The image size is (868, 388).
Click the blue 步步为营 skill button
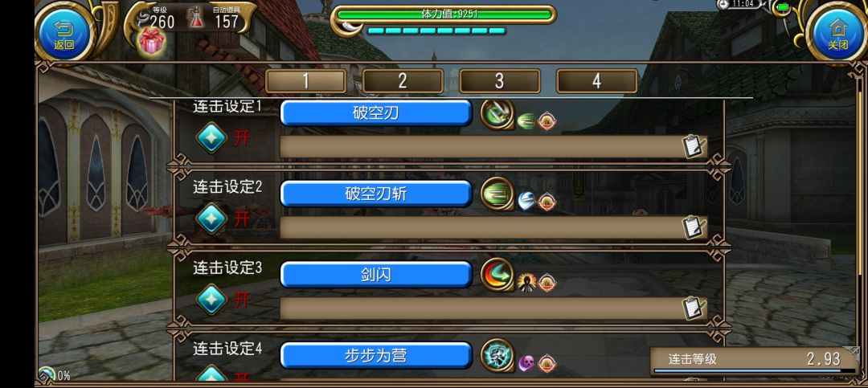click(376, 355)
